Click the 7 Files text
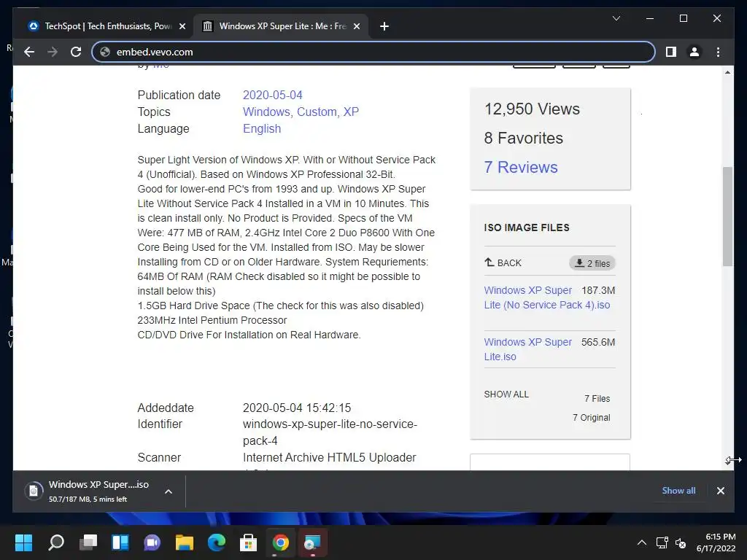747x560 pixels. tap(597, 399)
